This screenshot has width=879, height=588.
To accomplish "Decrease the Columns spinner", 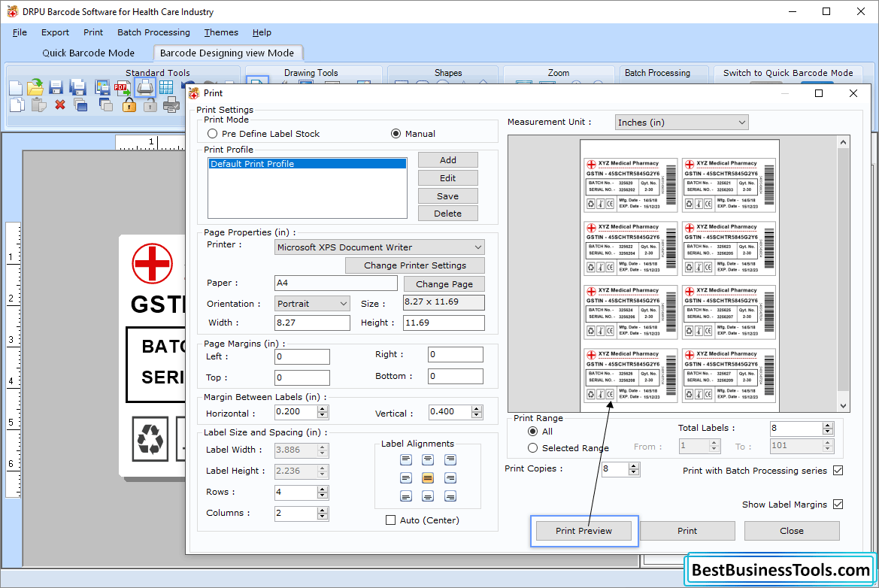I will 323,517.
